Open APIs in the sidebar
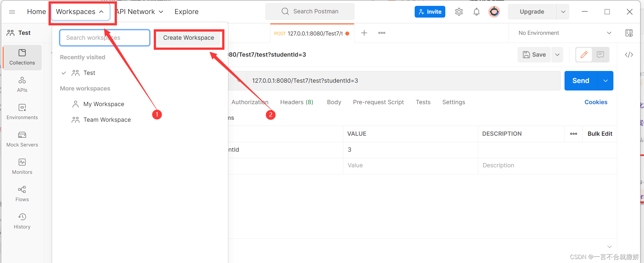644x263 pixels. coord(22,85)
